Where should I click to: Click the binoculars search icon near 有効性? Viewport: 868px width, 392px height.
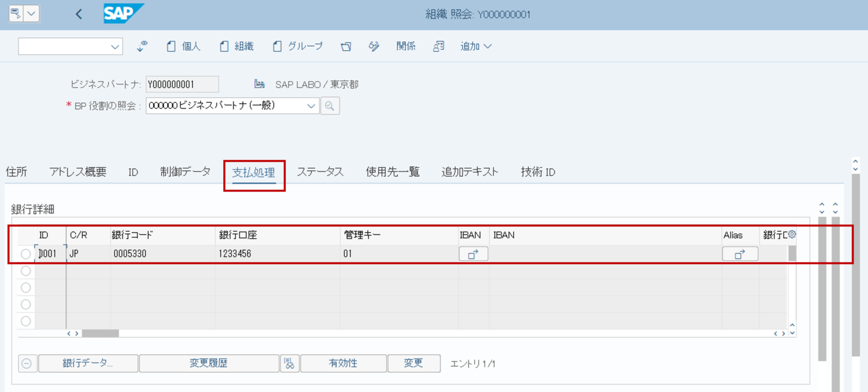tap(290, 363)
